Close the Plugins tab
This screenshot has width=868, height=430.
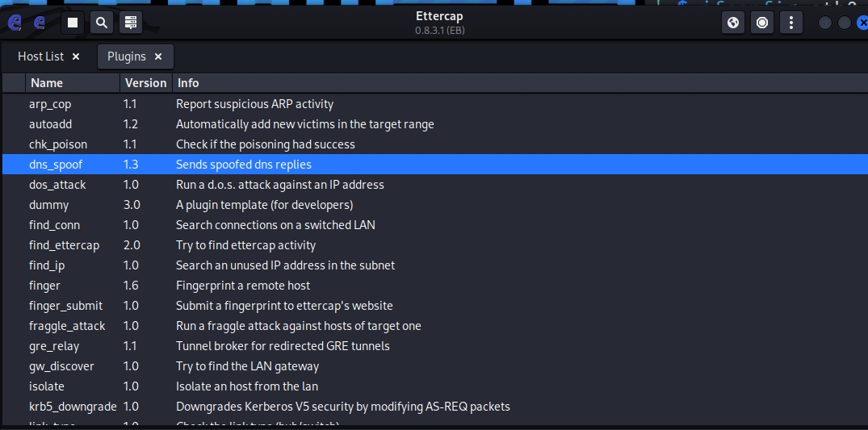(158, 56)
